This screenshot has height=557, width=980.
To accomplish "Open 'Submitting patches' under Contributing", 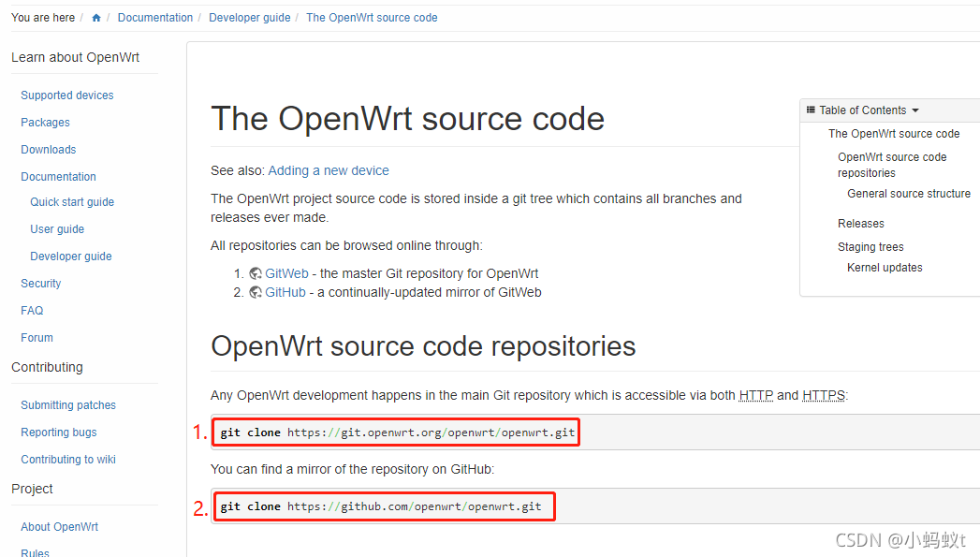I will [67, 404].
